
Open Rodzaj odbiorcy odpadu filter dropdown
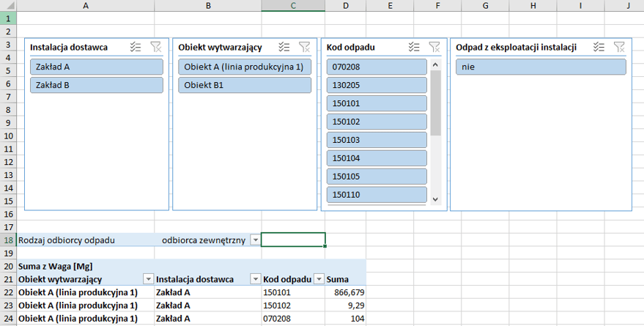255,240
